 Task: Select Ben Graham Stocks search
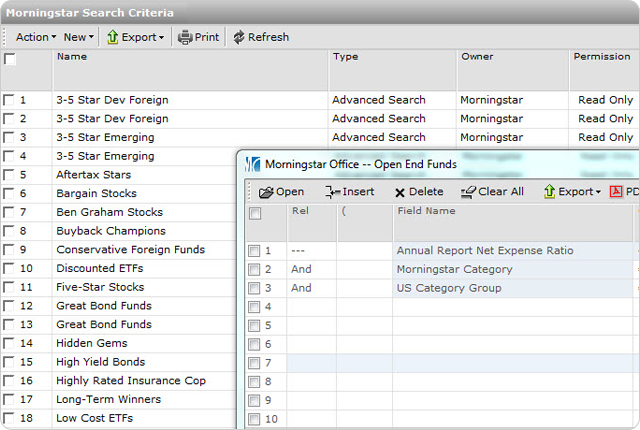tap(109, 212)
